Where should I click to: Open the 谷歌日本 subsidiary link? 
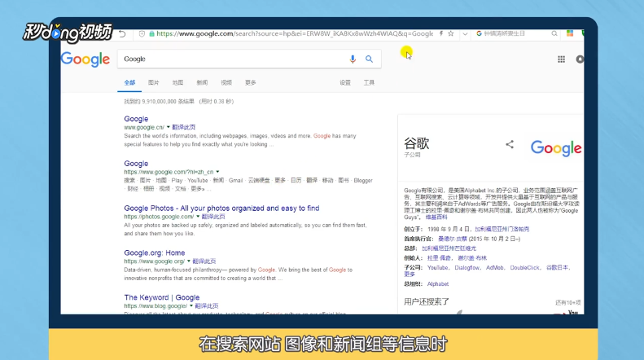[x=557, y=267]
